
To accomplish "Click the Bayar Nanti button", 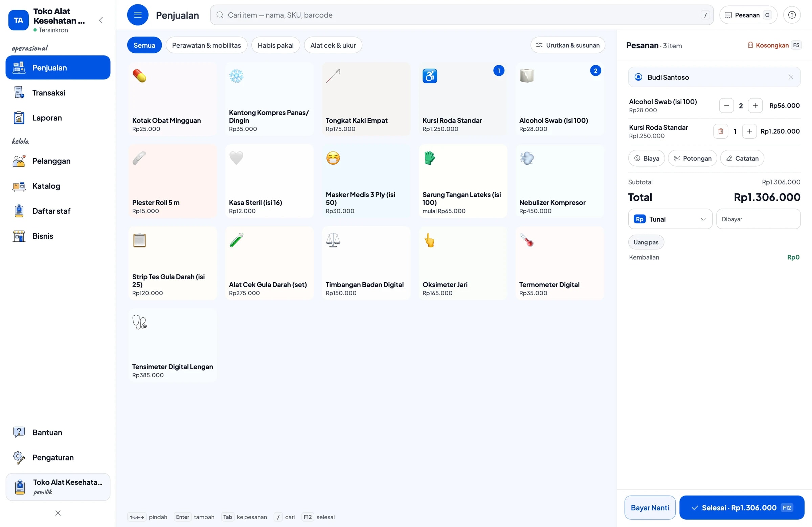I will [x=650, y=508].
